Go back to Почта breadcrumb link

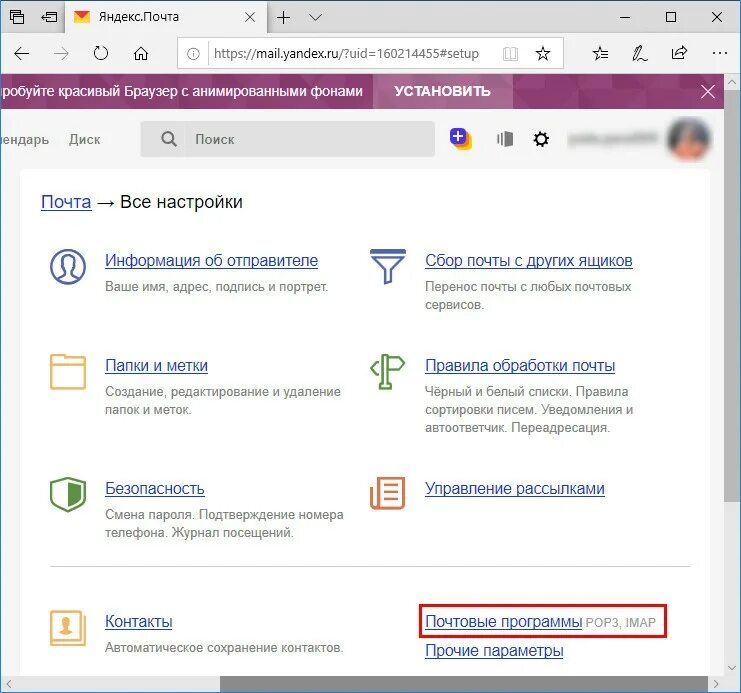tap(66, 202)
